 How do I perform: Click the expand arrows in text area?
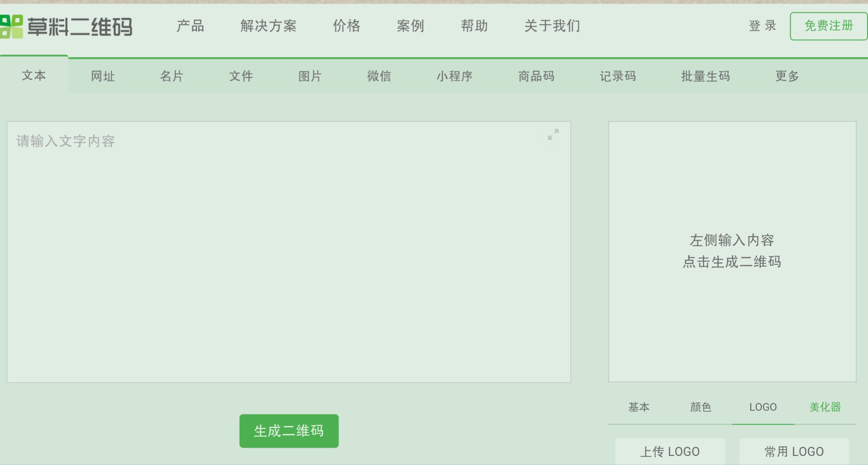click(x=552, y=135)
